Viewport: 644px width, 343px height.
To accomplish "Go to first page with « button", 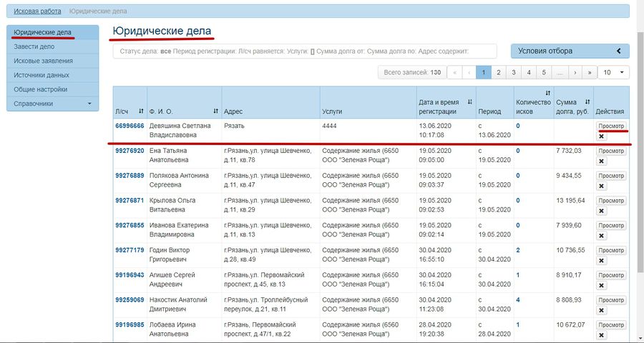I will pos(454,72).
